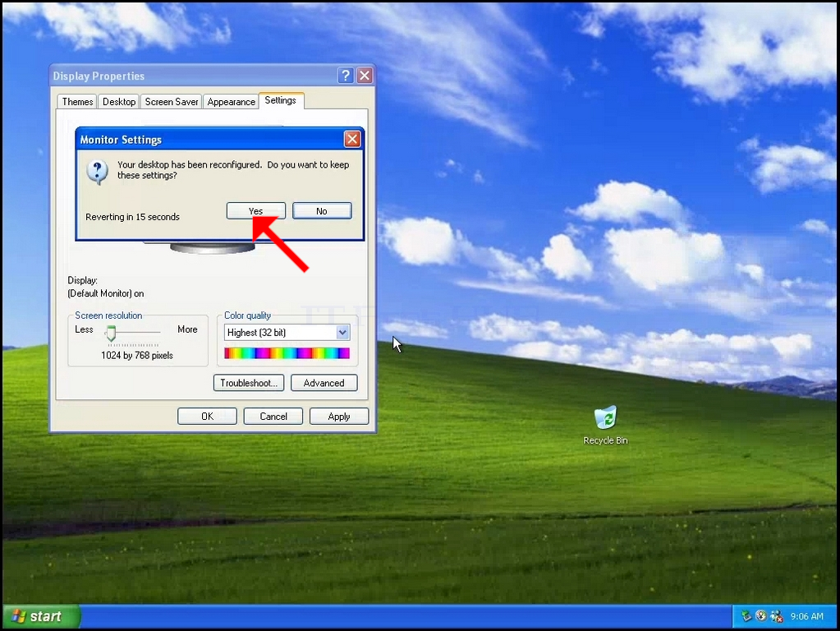840x631 pixels.
Task: Go to the Appearance tab
Action: point(231,102)
